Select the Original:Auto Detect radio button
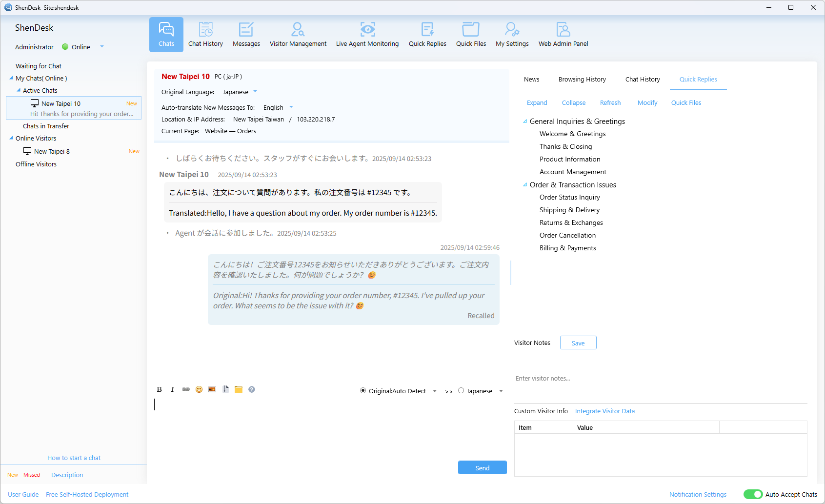This screenshot has height=504, width=825. pyautogui.click(x=363, y=391)
